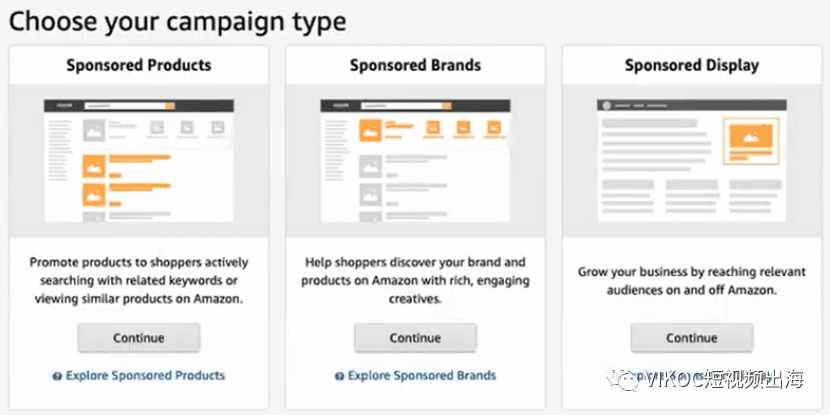Click the Sponsored Display description about relevant audiences
Image resolution: width=830 pixels, height=415 pixels.
click(x=692, y=281)
